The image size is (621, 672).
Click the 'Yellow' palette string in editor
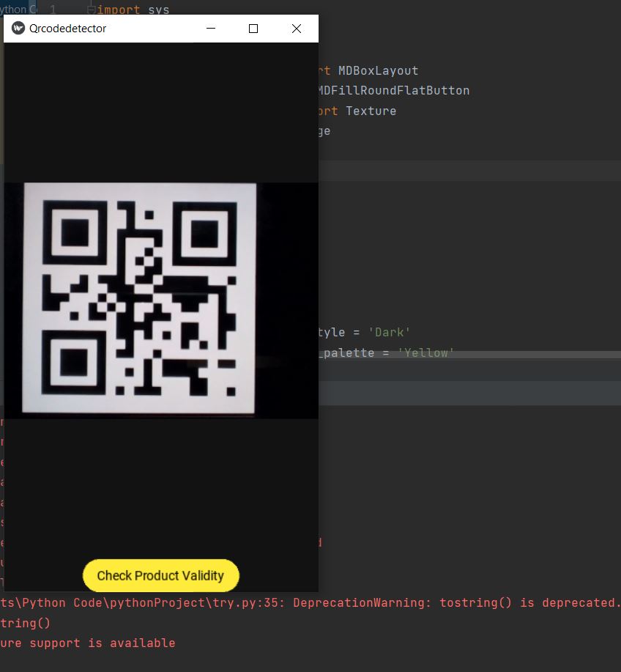(x=425, y=352)
